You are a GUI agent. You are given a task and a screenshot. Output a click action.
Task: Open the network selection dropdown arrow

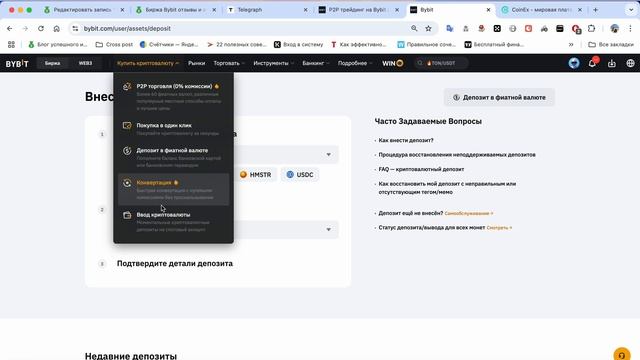coord(329,229)
